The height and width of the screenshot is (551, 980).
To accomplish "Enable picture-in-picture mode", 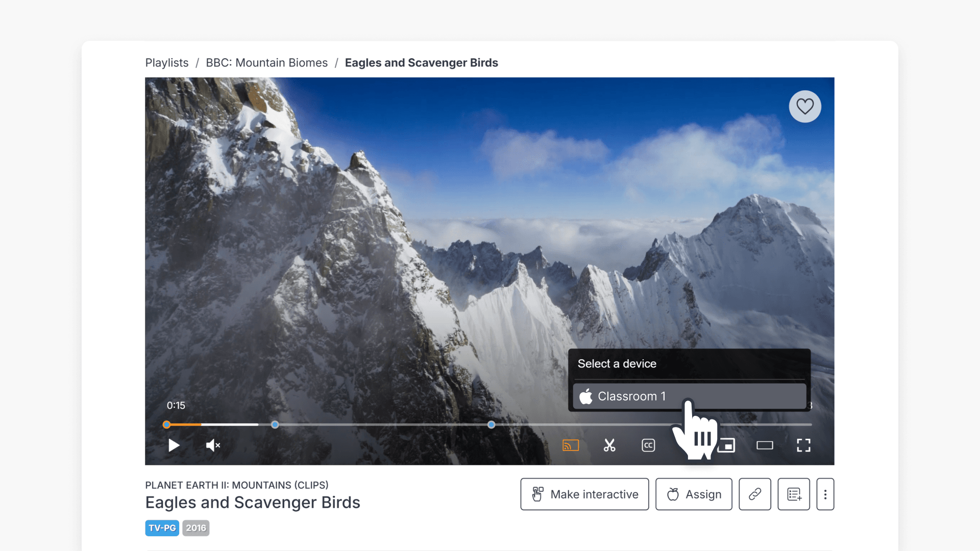I will 727,445.
